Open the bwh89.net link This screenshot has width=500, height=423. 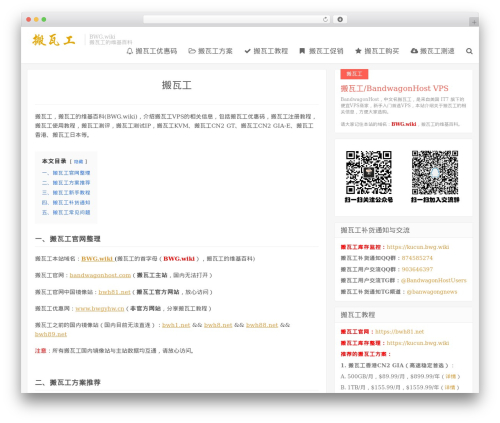51,334
